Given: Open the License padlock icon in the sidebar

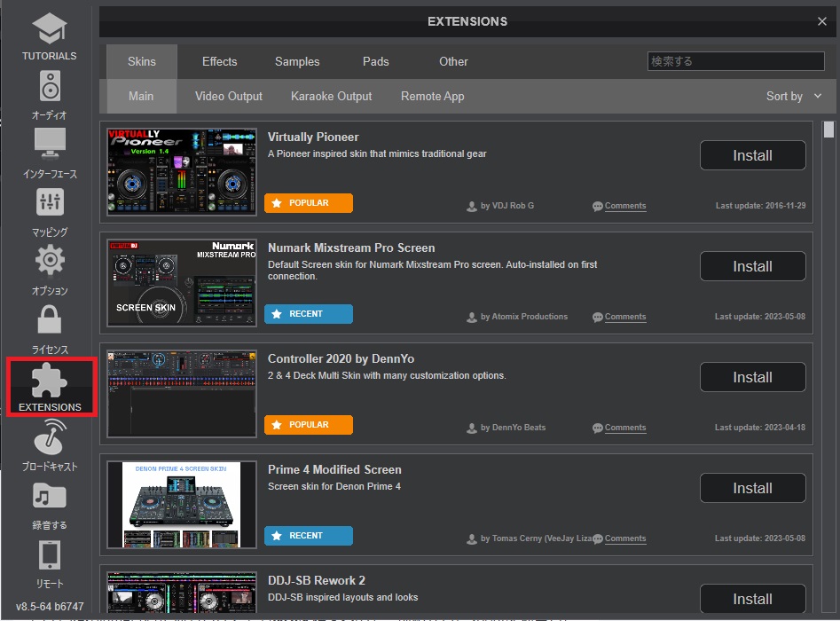Looking at the screenshot, I should click(50, 318).
